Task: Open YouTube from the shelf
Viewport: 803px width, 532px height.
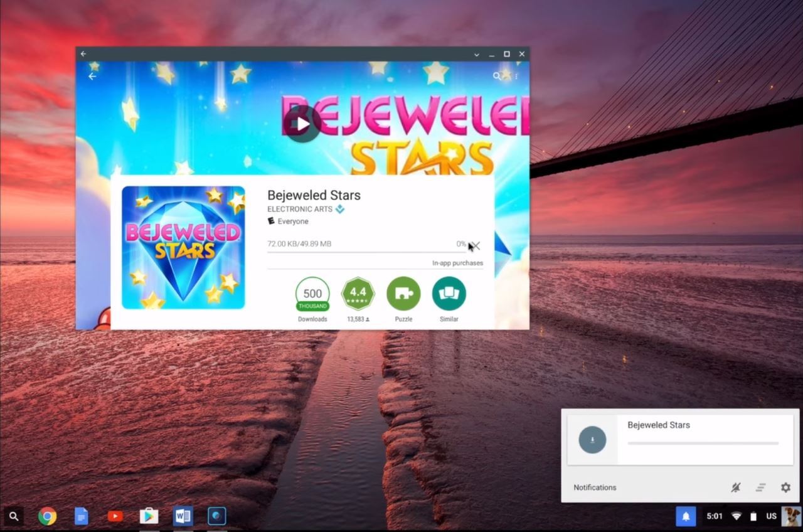Action: pos(115,516)
